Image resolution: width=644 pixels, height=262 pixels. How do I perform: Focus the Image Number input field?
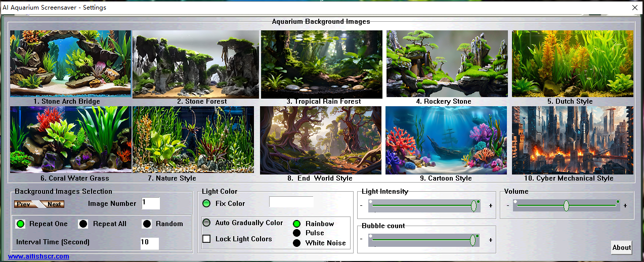[x=151, y=203]
